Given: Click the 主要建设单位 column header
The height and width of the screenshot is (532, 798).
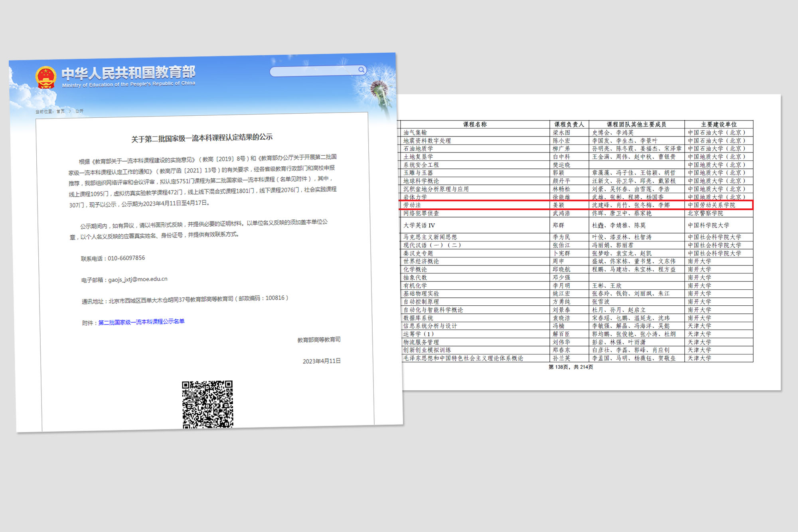Looking at the screenshot, I should point(719,125).
